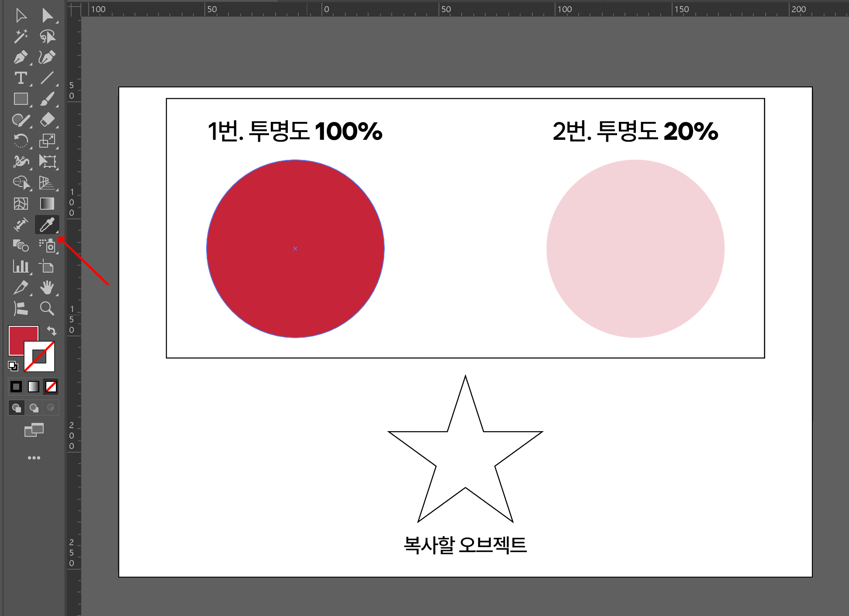Open the Rotate tool
This screenshot has width=849, height=616.
(x=21, y=139)
